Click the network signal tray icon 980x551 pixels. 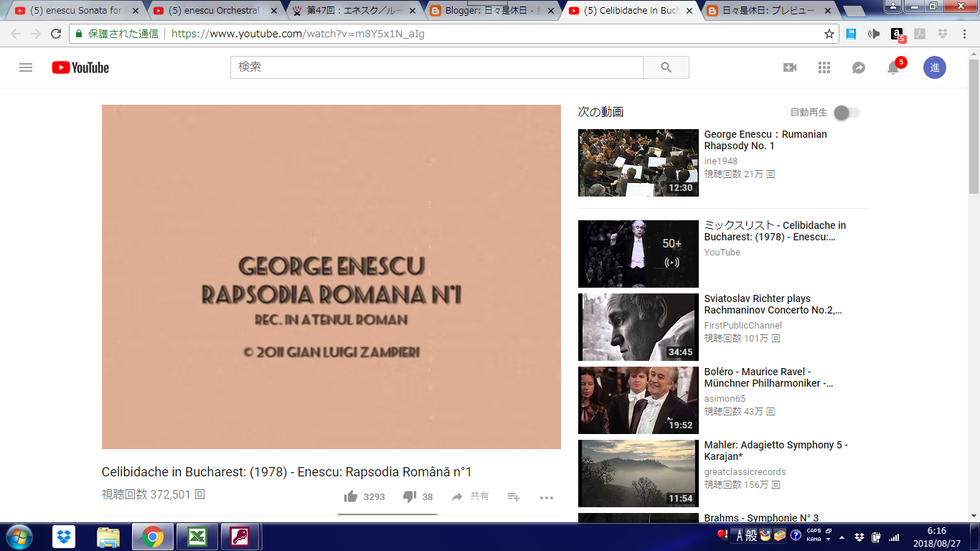[894, 537]
